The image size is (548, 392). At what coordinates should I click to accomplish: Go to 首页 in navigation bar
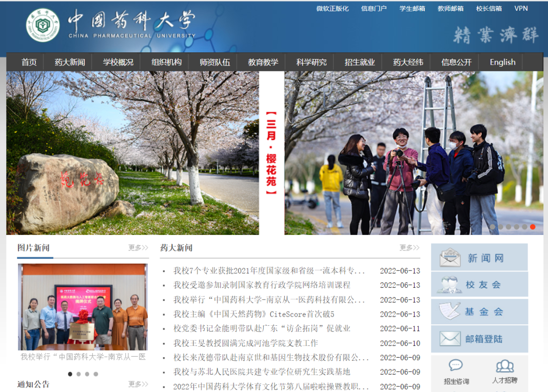pyautogui.click(x=29, y=62)
